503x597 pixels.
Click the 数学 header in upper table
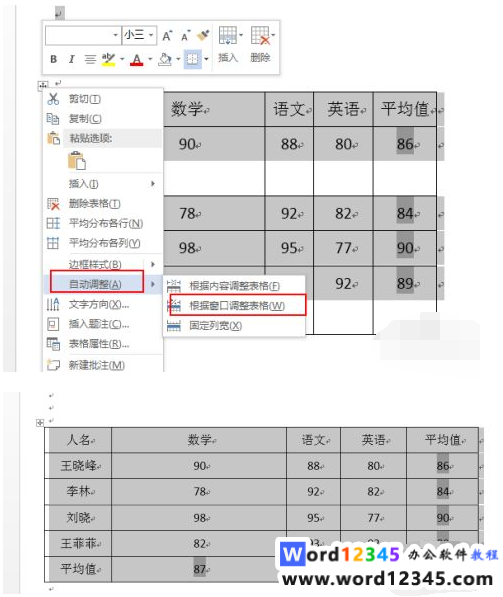[187, 109]
